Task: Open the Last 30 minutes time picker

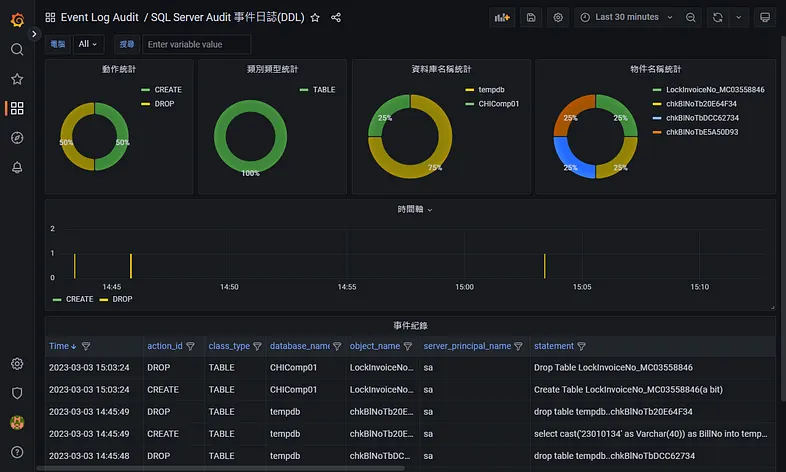Action: 627,18
